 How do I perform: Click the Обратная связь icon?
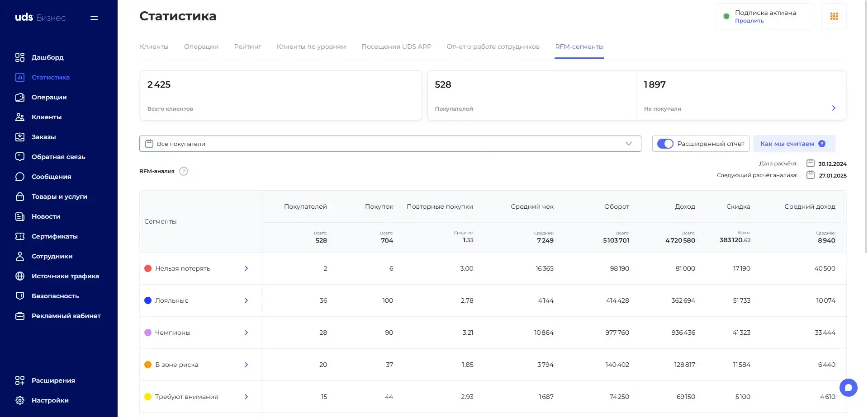pos(20,157)
